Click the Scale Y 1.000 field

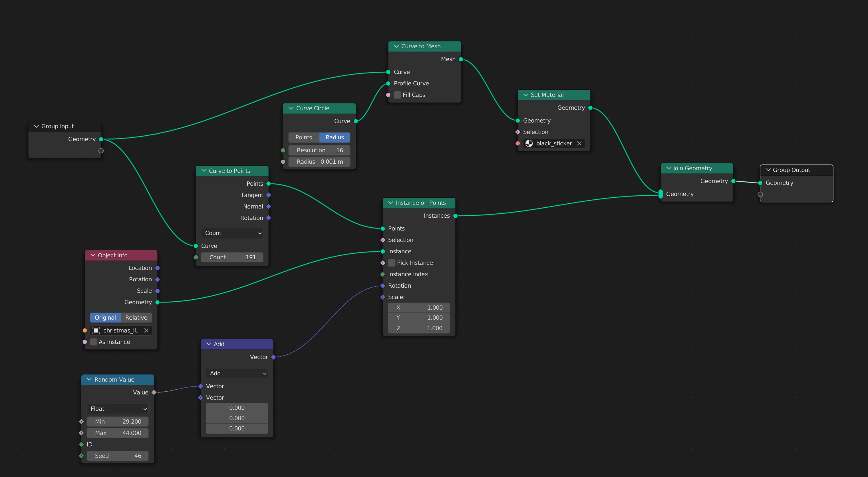(419, 318)
